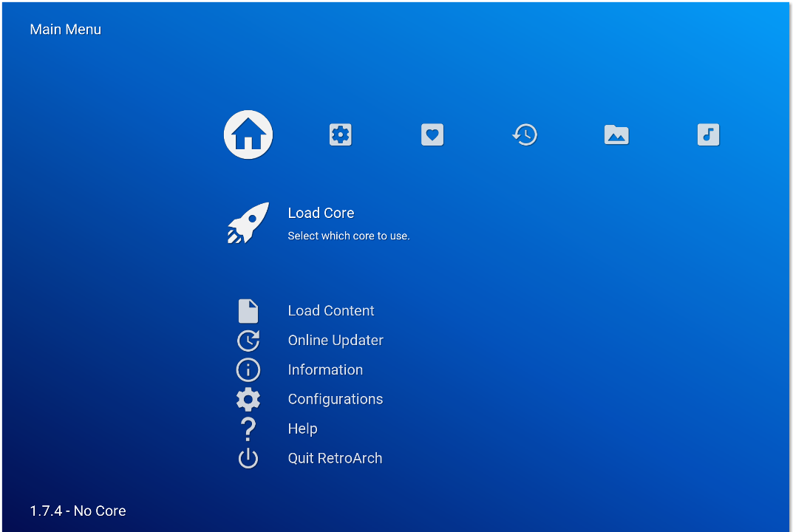Open the History clock tab icon
The image size is (793, 532).
coord(525,134)
